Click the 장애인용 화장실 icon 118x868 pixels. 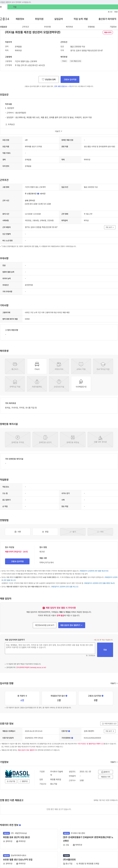click(x=73, y=439)
